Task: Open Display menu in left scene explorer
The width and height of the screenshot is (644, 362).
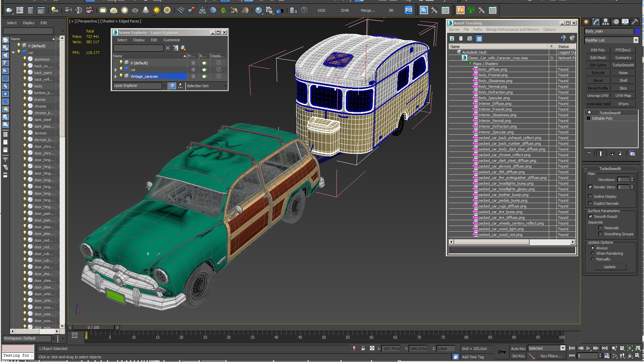Action: point(29,23)
